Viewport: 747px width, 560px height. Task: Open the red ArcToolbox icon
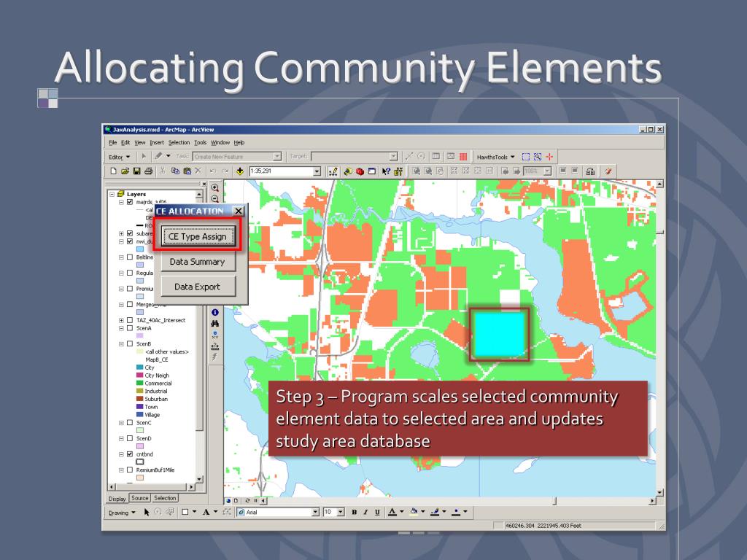[360, 171]
